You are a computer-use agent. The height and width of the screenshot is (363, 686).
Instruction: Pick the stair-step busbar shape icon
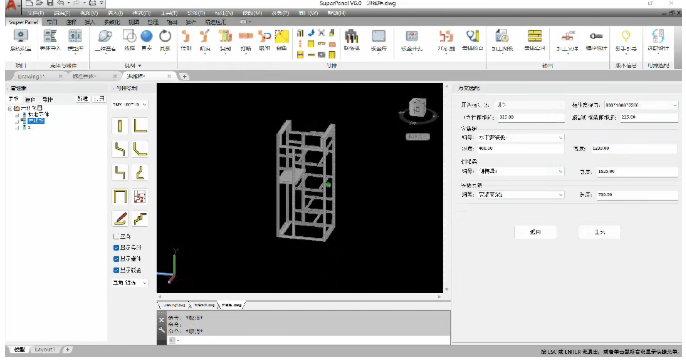pyautogui.click(x=140, y=218)
